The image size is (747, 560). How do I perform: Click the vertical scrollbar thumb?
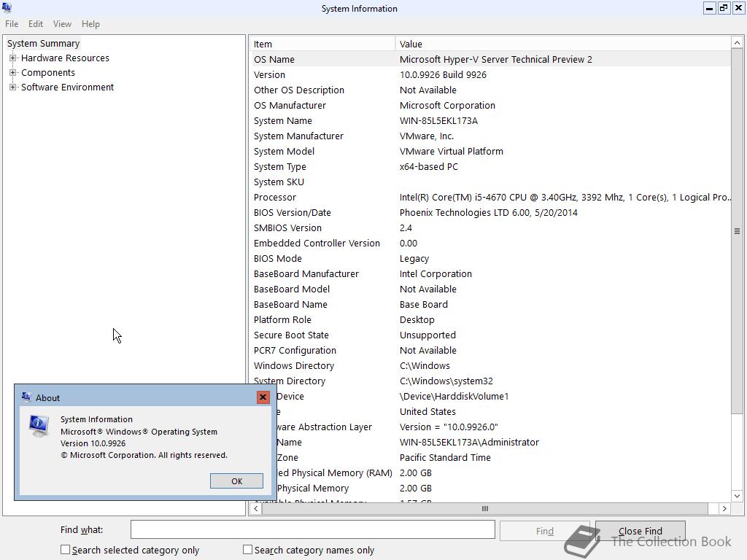(x=737, y=231)
